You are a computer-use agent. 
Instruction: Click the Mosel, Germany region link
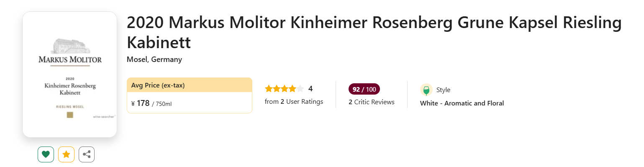click(x=154, y=59)
